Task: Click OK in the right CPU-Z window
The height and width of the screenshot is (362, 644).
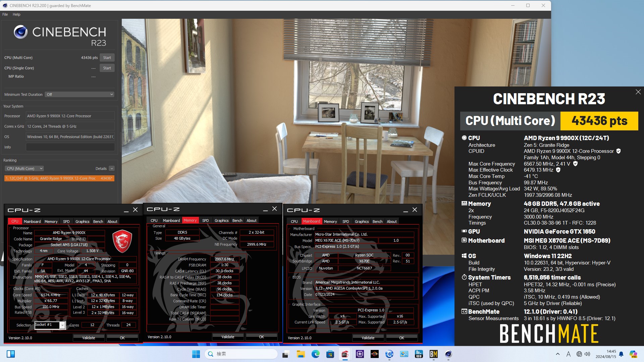Action: point(401,338)
